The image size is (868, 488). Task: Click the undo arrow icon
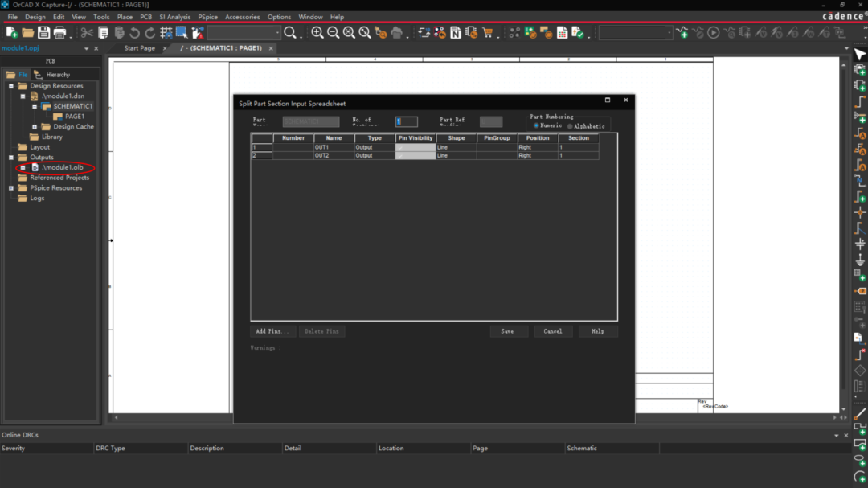click(x=134, y=33)
